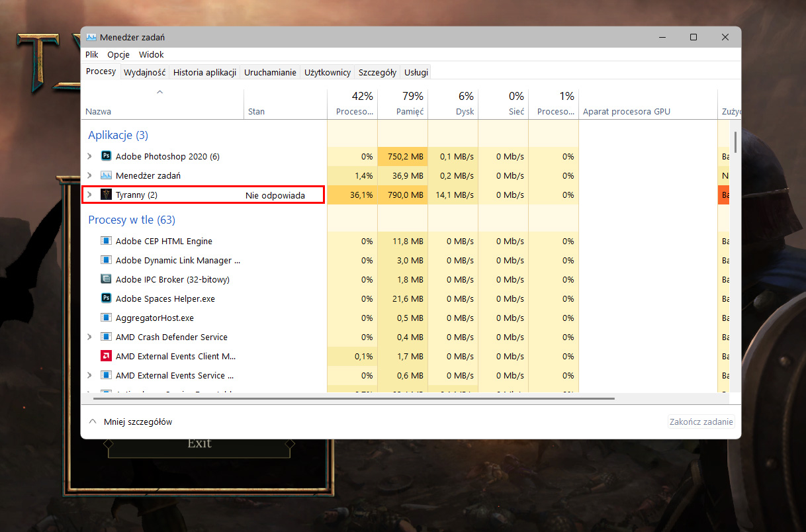Image resolution: width=806 pixels, height=532 pixels.
Task: Go to the Szczegóły tab
Action: (377, 72)
